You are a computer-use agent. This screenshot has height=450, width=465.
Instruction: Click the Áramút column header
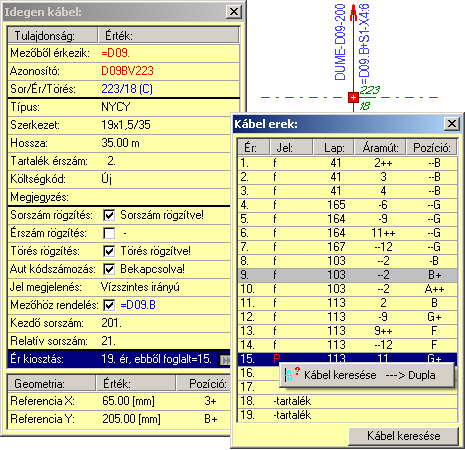pyautogui.click(x=380, y=147)
